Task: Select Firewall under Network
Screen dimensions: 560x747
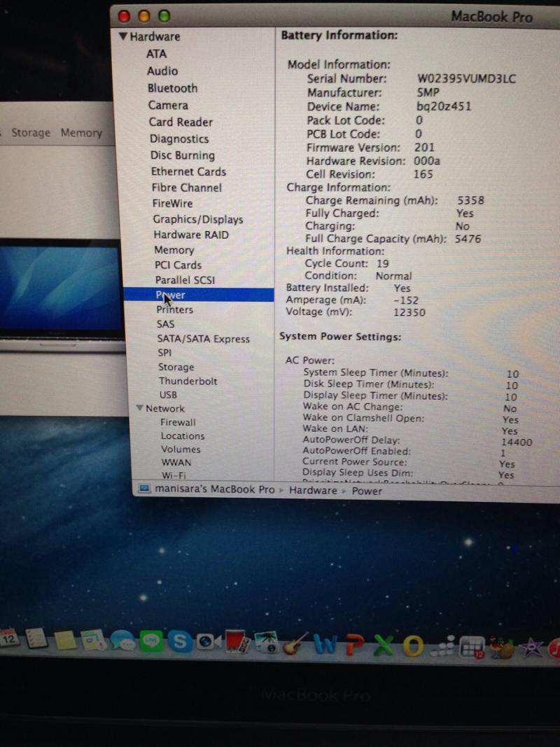Action: [x=178, y=422]
